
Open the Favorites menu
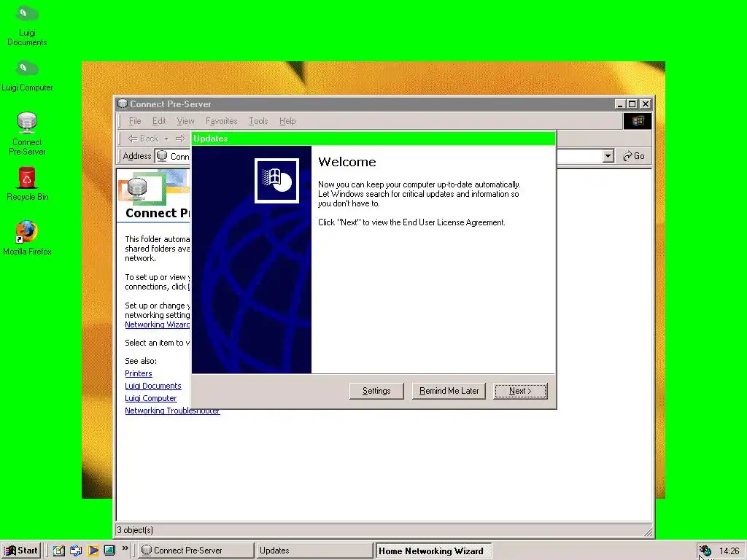click(222, 121)
